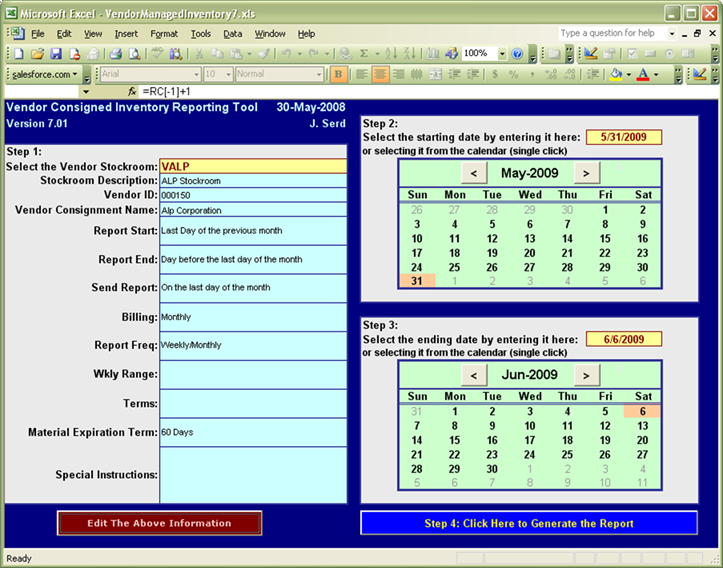Screen dimensions: 723x568
Task: Open the Fill Color dropdown arrow
Action: point(628,74)
